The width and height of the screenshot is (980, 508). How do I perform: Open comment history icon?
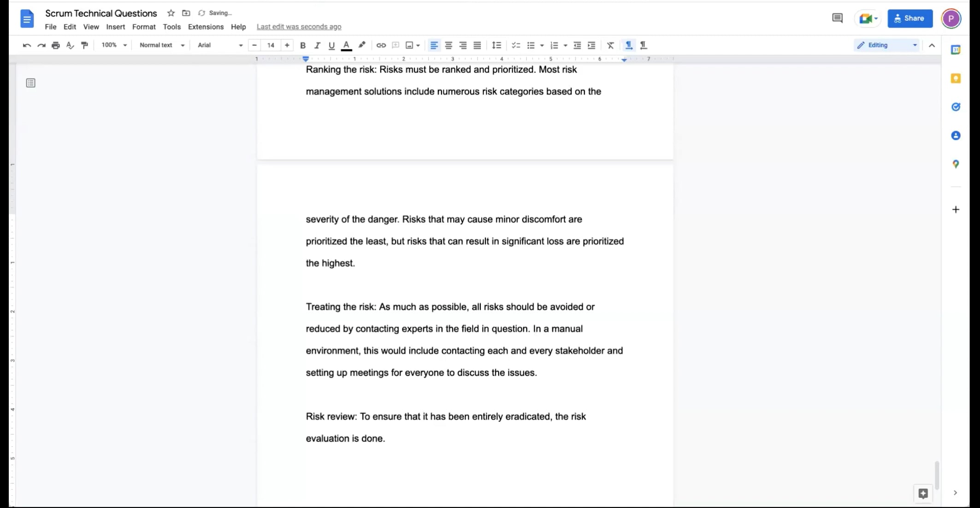pyautogui.click(x=837, y=18)
